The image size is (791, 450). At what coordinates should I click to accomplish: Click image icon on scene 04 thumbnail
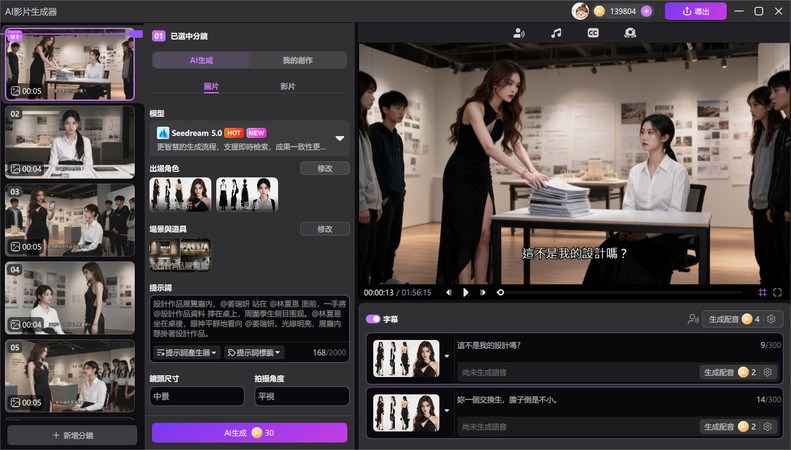[x=16, y=324]
